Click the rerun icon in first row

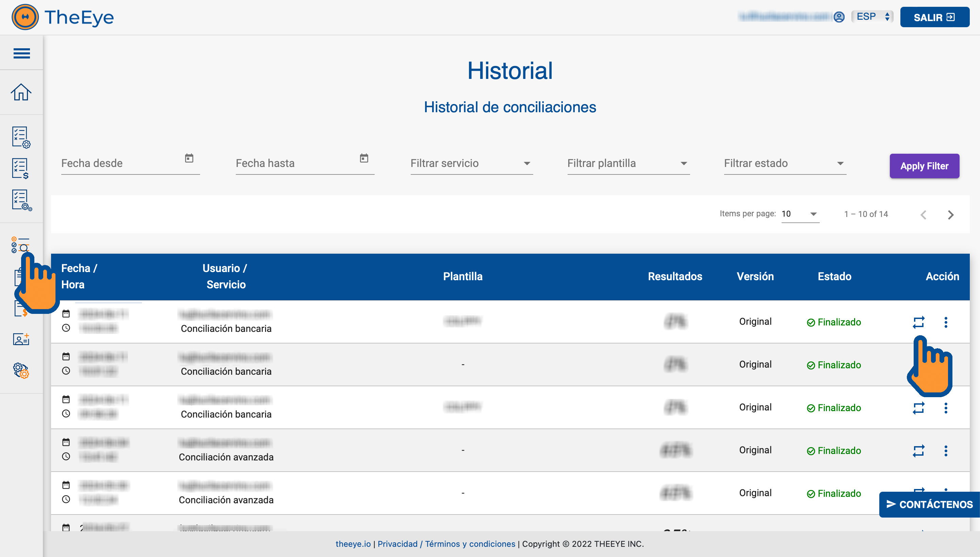click(918, 322)
